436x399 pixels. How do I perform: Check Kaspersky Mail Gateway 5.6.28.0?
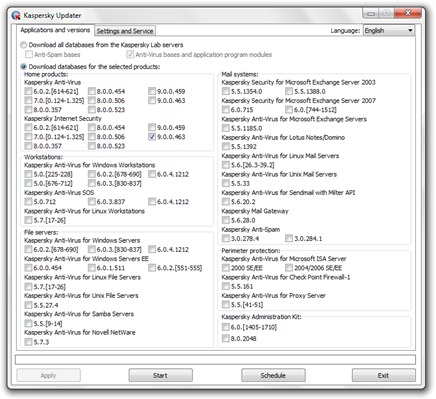point(226,220)
